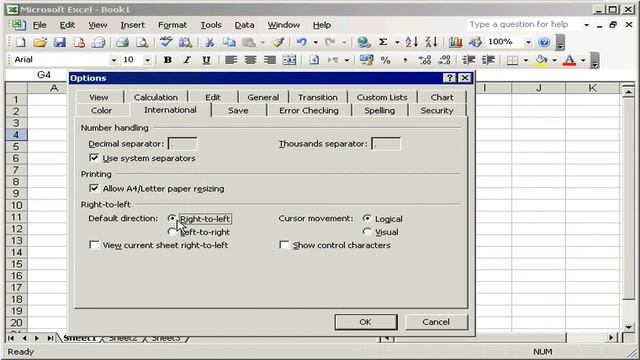The width and height of the screenshot is (640, 360).
Task: Click the Research icon in the toolbar
Action: (185, 42)
